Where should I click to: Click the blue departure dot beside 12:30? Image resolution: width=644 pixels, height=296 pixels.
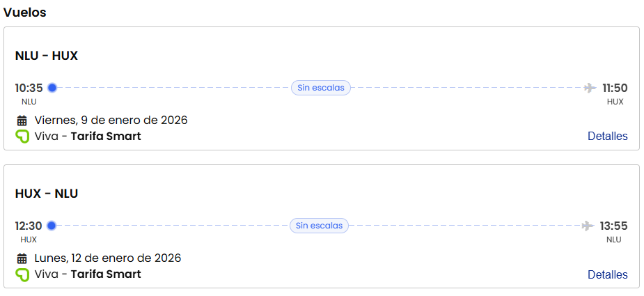[51, 226]
